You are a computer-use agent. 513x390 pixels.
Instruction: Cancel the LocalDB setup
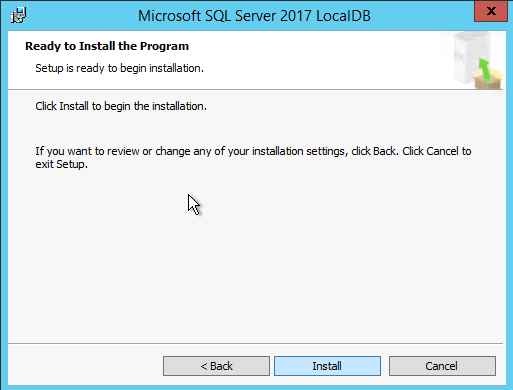click(x=442, y=366)
